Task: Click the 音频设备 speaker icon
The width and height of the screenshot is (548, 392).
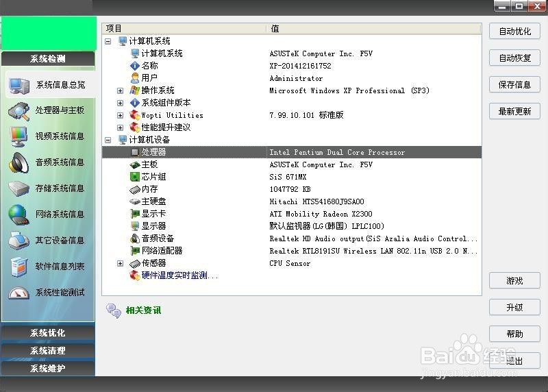Action: point(134,238)
